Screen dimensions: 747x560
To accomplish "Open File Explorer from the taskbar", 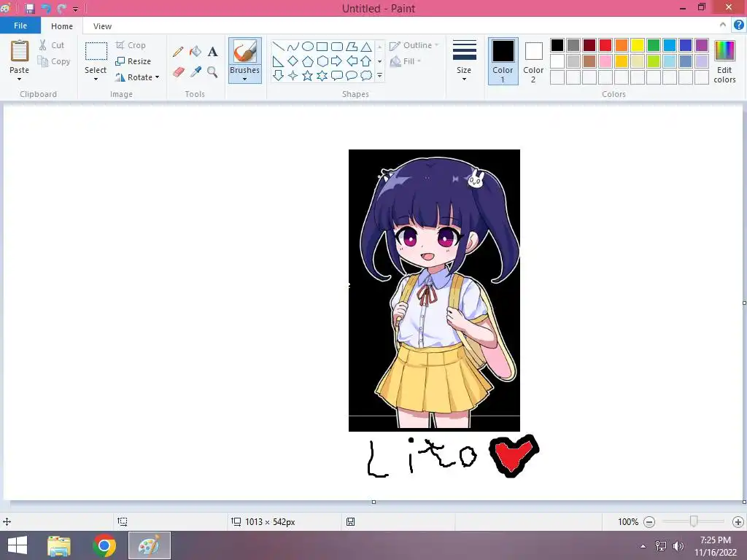I will click(59, 546).
